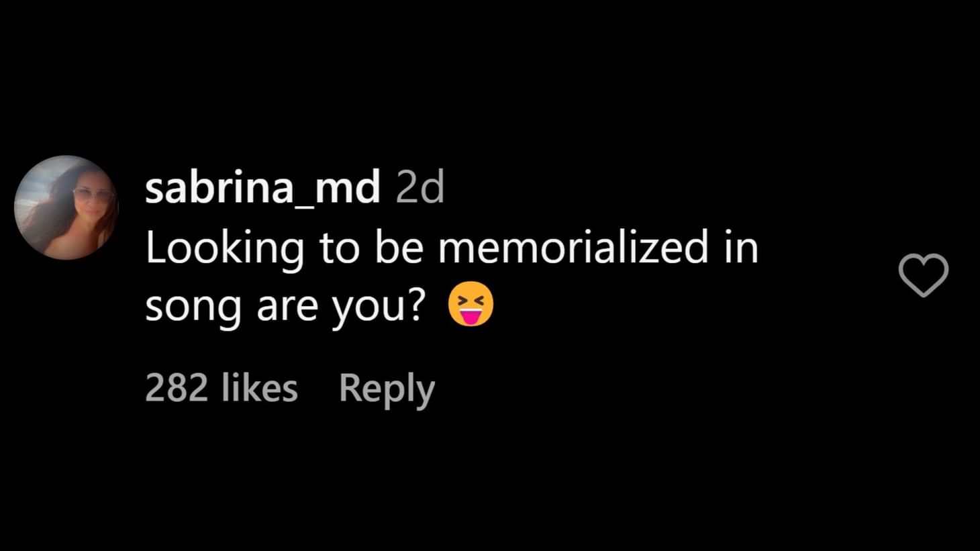
Task: Click the Reply button
Action: click(x=387, y=388)
